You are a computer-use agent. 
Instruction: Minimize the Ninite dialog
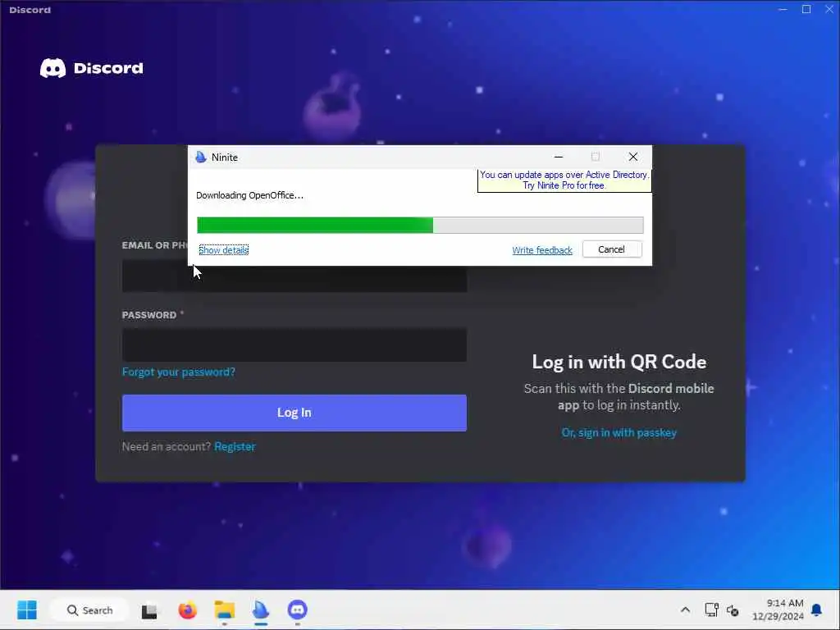(x=559, y=157)
